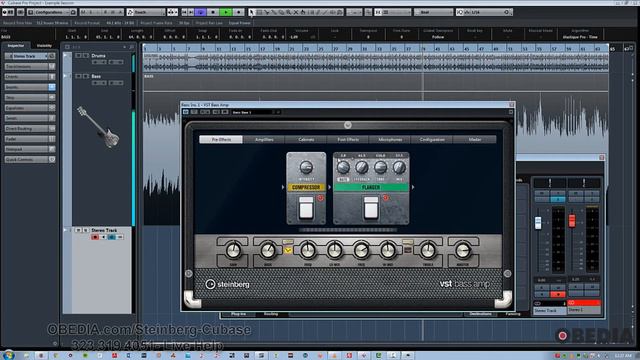The height and width of the screenshot is (360, 640).
Task: Open the Master tab in VST Bass Amp
Action: (x=475, y=140)
